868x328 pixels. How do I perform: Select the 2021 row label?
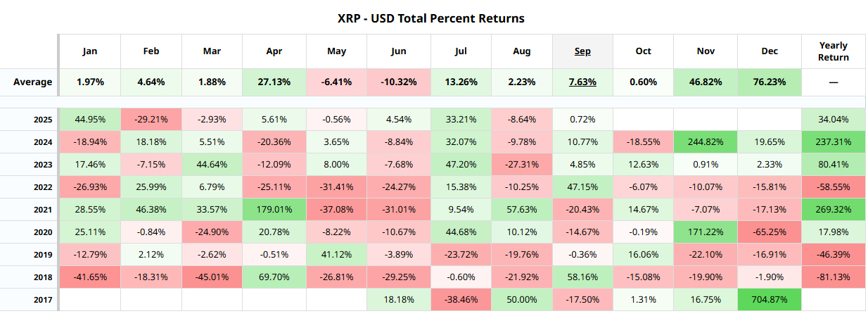tap(43, 210)
